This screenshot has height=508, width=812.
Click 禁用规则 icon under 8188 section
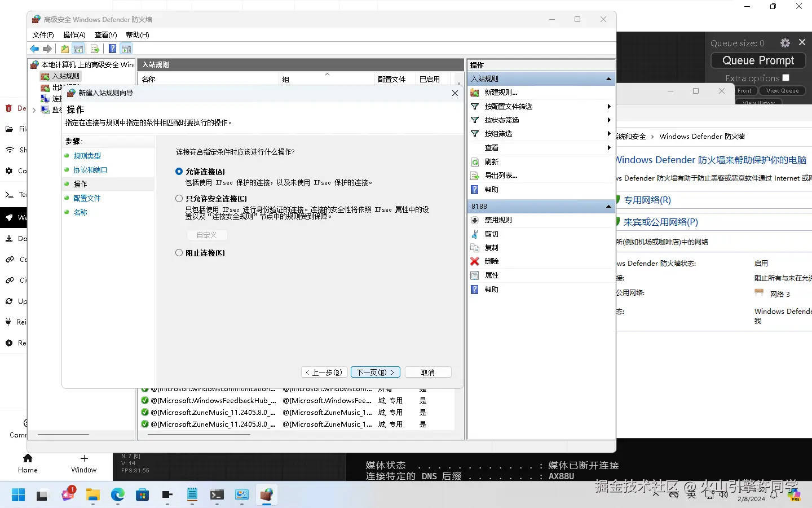[x=475, y=220]
